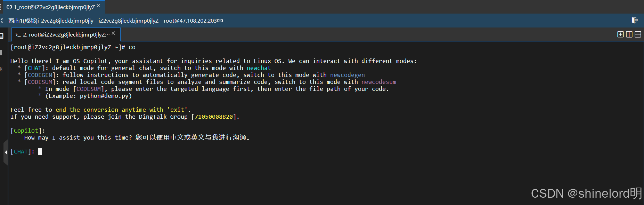Open the terminal panel icon in left sidebar
This screenshot has width=644, height=205.
[2, 36]
